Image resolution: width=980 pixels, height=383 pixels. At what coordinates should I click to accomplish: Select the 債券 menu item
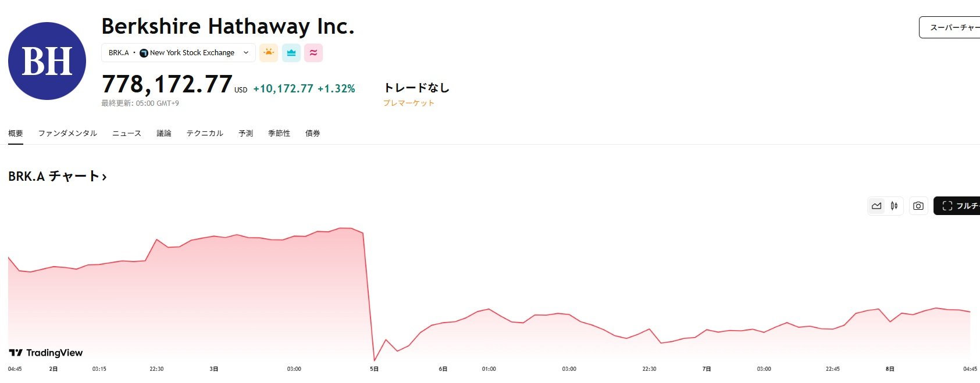[312, 133]
